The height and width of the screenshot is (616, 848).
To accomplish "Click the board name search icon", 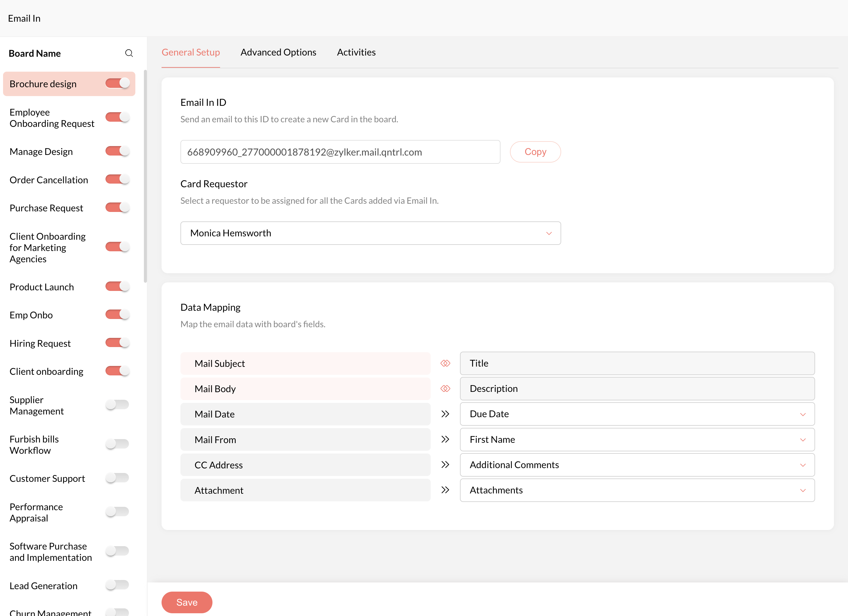I will point(129,53).
